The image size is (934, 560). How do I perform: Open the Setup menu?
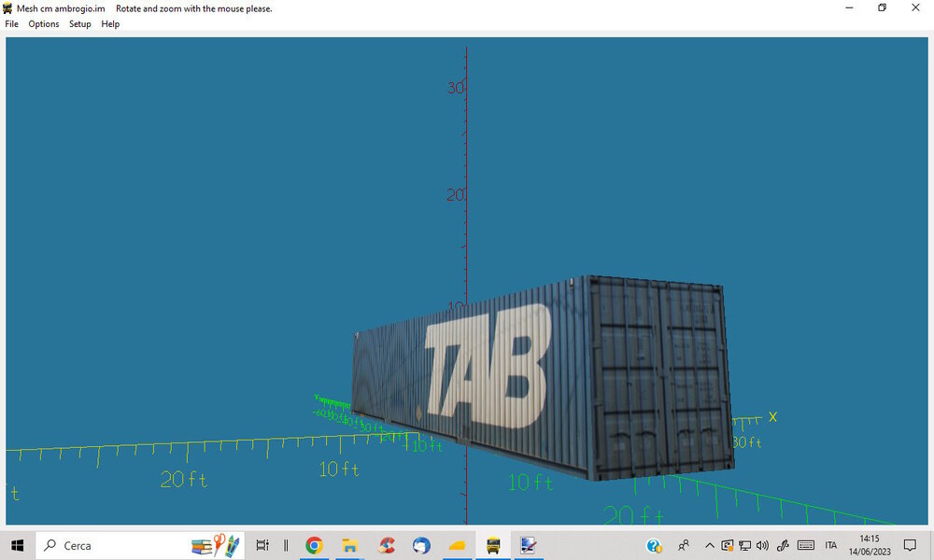[79, 24]
